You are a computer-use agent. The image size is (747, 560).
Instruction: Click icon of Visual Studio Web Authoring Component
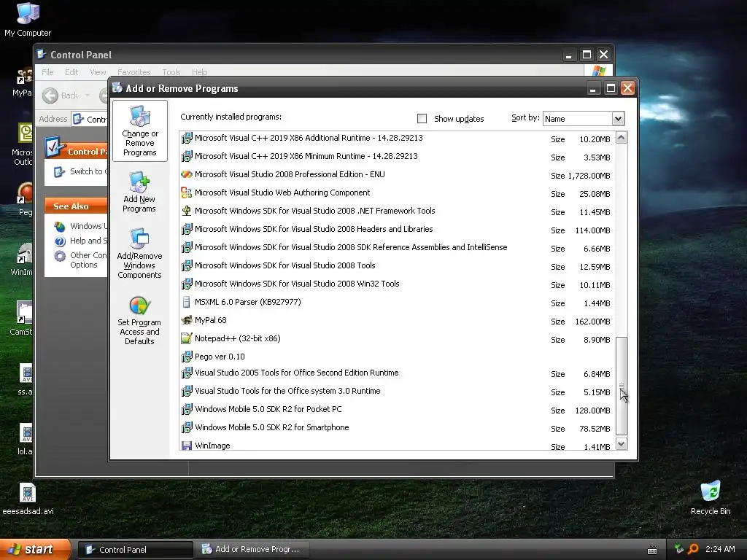[x=186, y=192]
